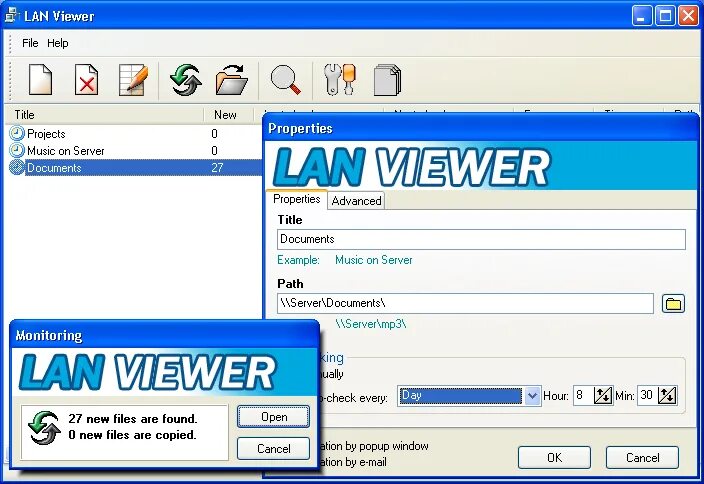Click the Music on Server example text
This screenshot has width=704, height=484.
pos(374,260)
